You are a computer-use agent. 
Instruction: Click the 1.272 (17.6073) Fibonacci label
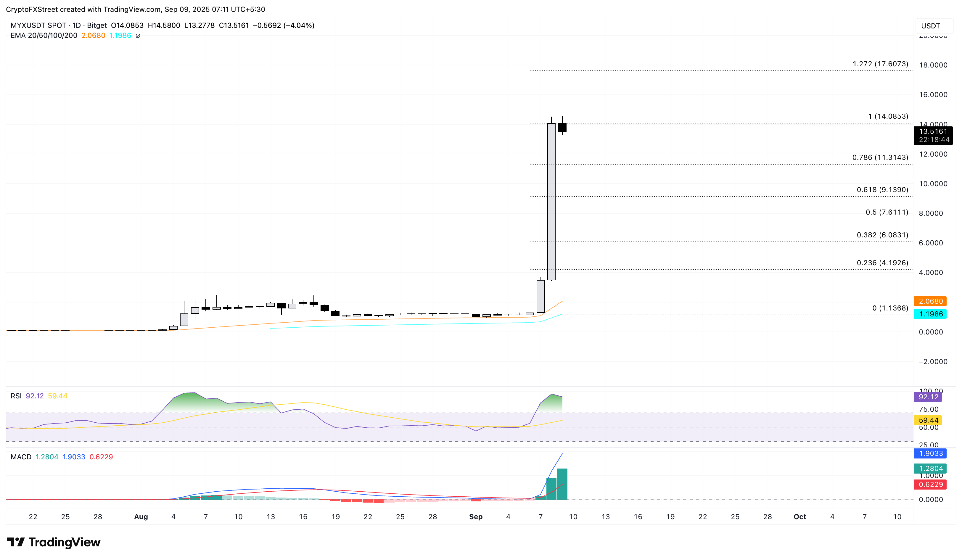point(880,64)
